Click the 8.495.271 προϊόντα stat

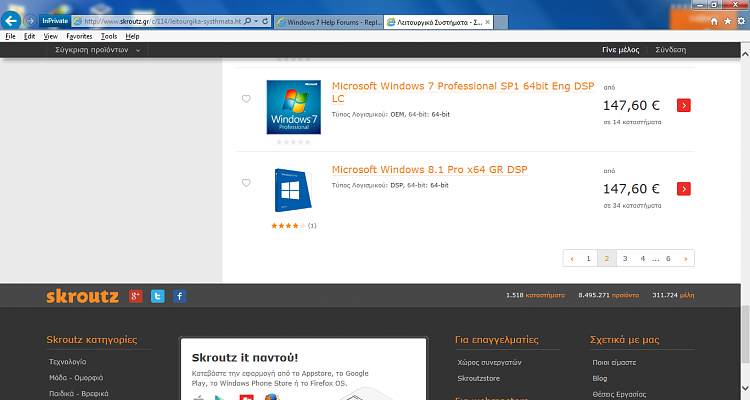coord(608,295)
